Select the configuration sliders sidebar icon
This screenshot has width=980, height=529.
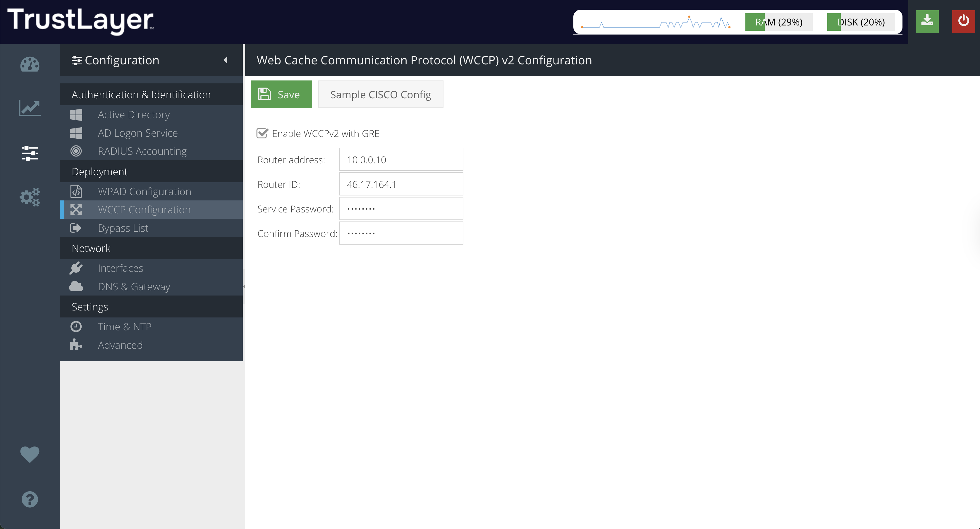click(x=30, y=153)
